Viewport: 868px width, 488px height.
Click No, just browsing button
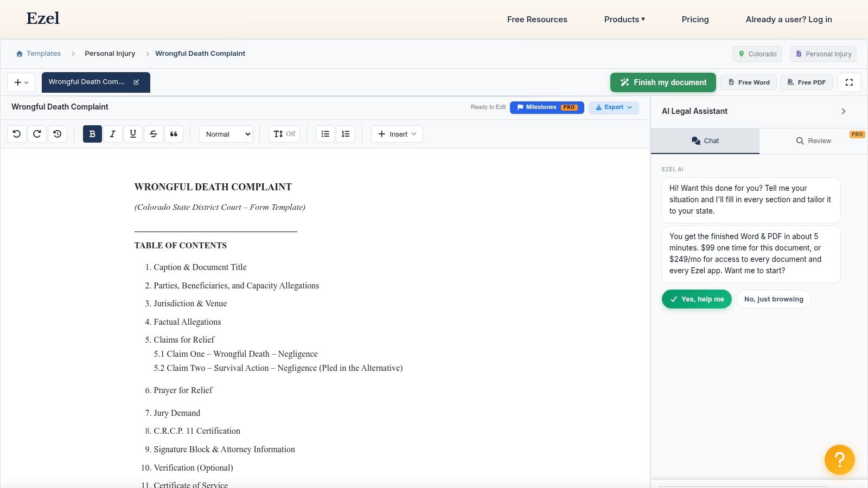click(x=774, y=299)
